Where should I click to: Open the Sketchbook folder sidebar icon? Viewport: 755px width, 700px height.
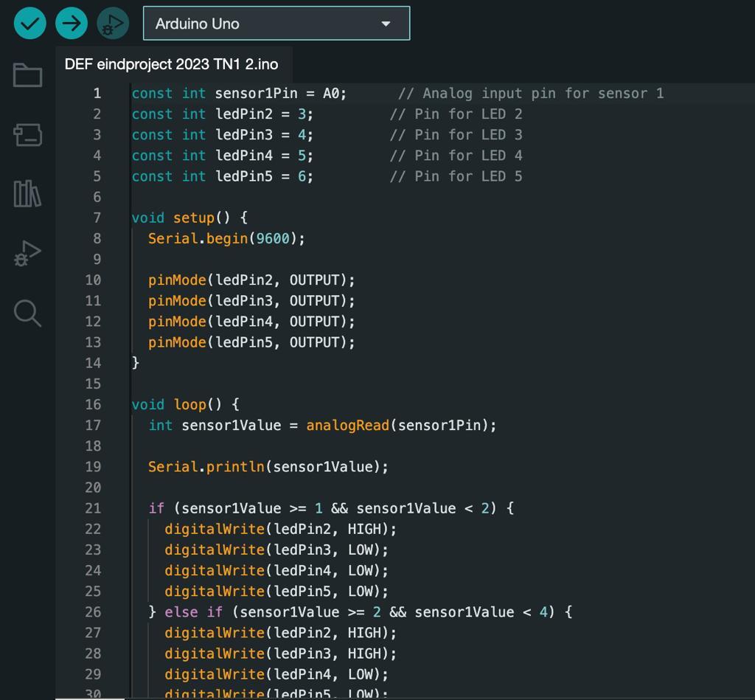(x=27, y=74)
